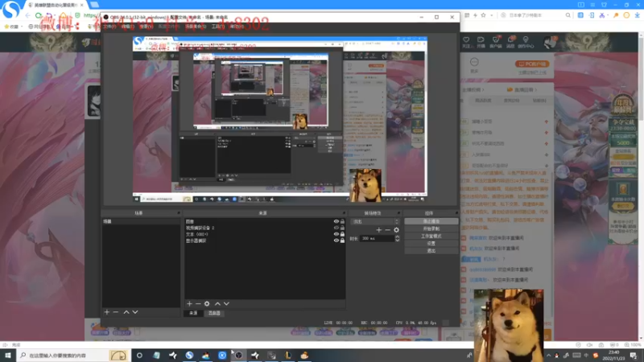Click 开始录制 button
The height and width of the screenshot is (362, 644).
tap(431, 228)
